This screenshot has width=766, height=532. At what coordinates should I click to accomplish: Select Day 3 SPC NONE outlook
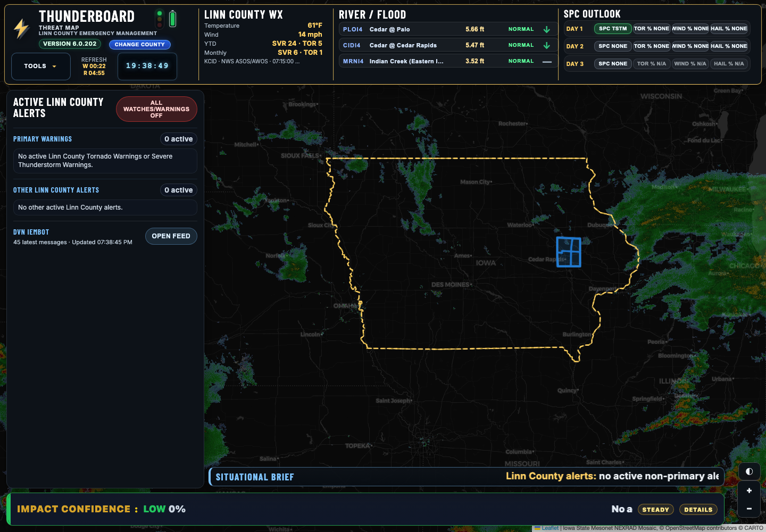click(x=613, y=64)
